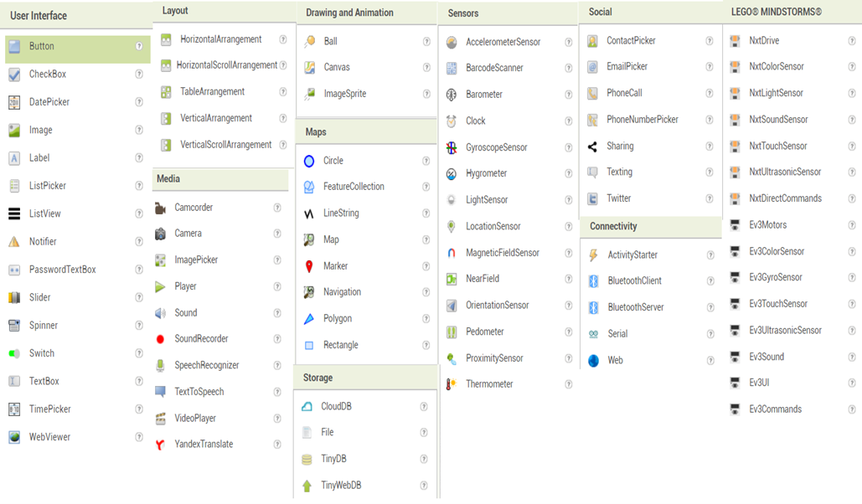The image size is (862, 504).
Task: Open help for the Button component
Action: pyautogui.click(x=139, y=47)
